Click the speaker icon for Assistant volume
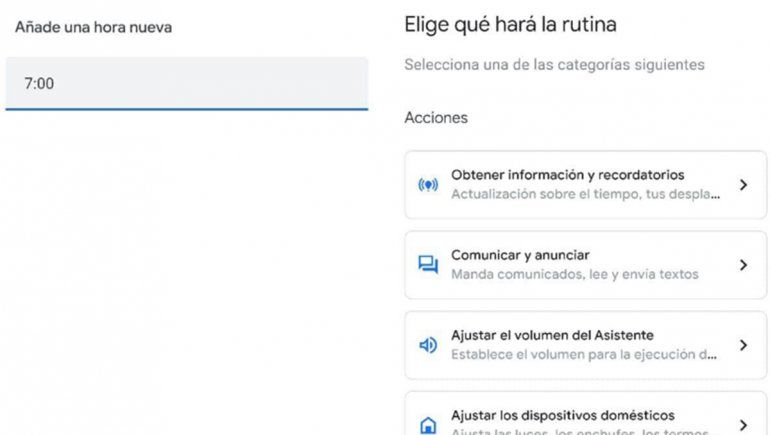Viewport: 770px width, 435px height. 428,345
